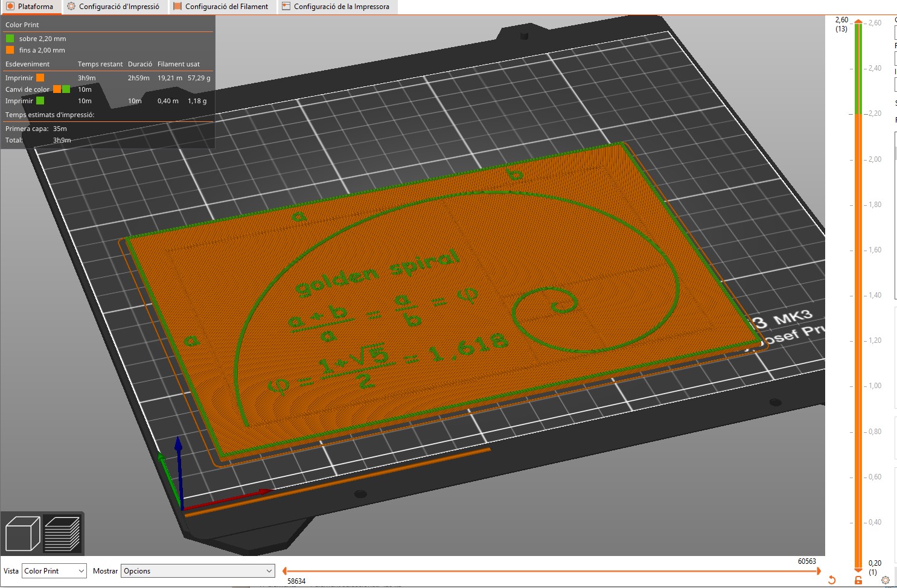Toggle visibility of 'sobre 2,20 mm' color
897x588 pixels.
10,38
